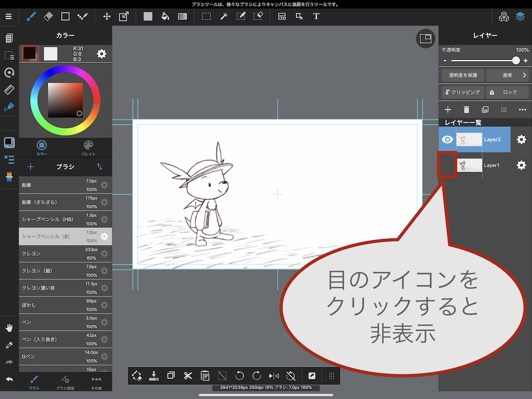Select the Move tool
The image size is (532, 399).
pos(107,16)
